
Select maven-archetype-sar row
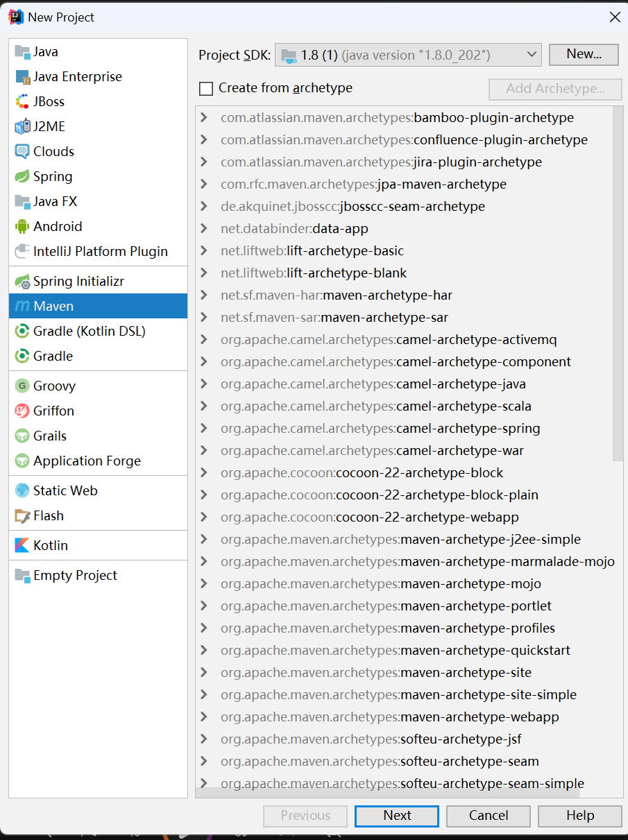coord(404,318)
